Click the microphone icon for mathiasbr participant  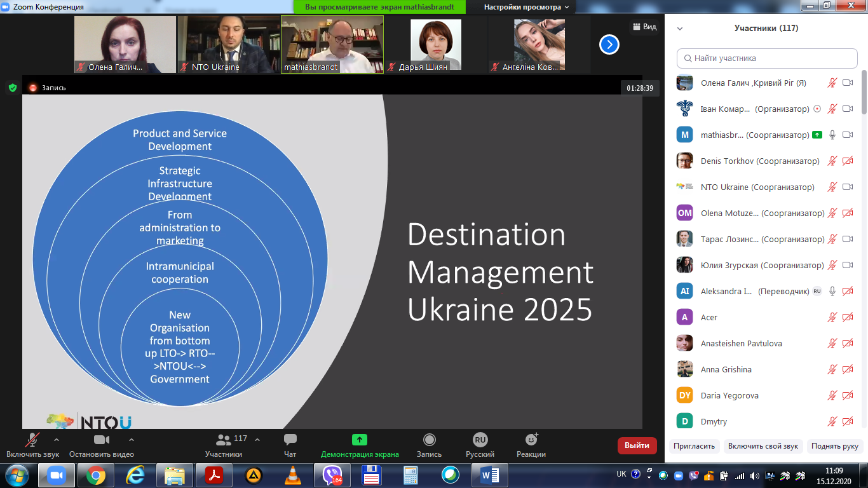click(x=832, y=135)
